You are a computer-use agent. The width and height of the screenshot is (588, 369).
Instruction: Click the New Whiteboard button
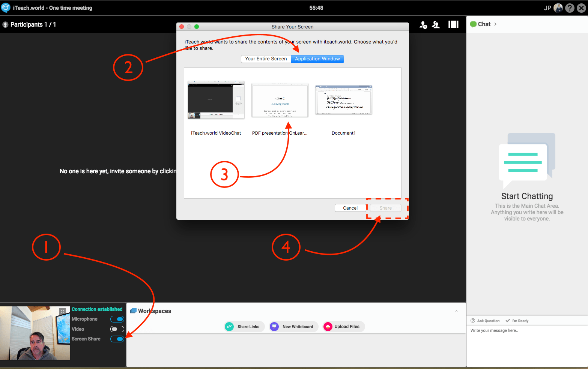pyautogui.click(x=294, y=327)
